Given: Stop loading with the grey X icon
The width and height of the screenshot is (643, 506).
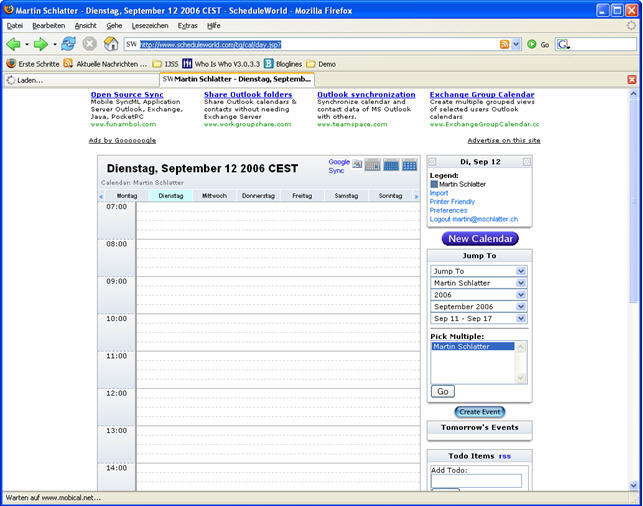Looking at the screenshot, I should (89, 44).
